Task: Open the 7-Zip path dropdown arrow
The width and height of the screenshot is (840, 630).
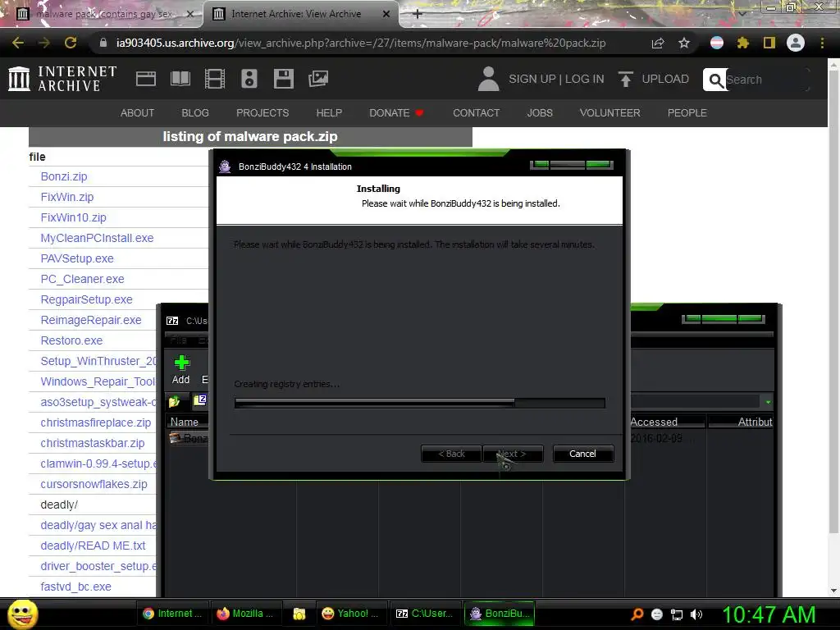Action: (768, 402)
